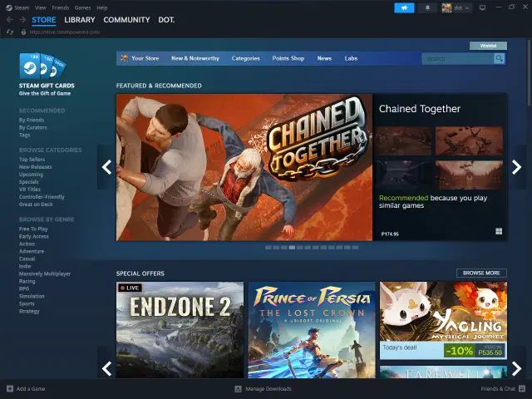Open Friends & Chat icon
Image resolution: width=532 pixels, height=399 pixels.
click(x=522, y=388)
